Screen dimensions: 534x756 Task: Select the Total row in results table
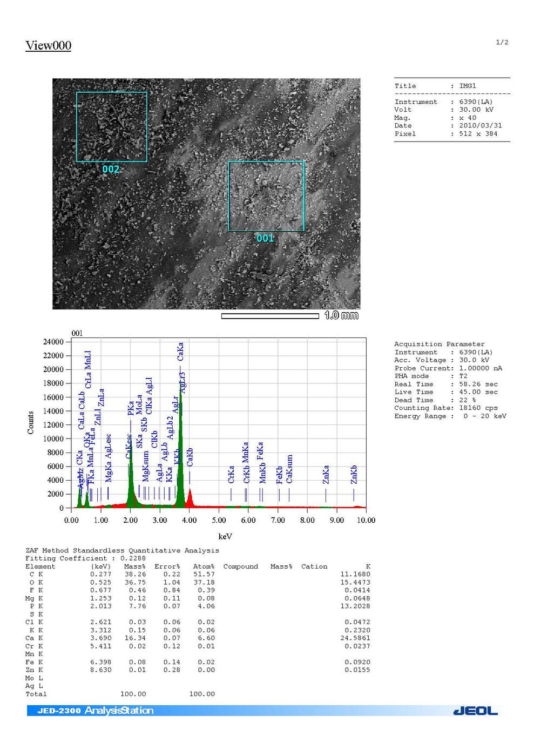(120, 694)
